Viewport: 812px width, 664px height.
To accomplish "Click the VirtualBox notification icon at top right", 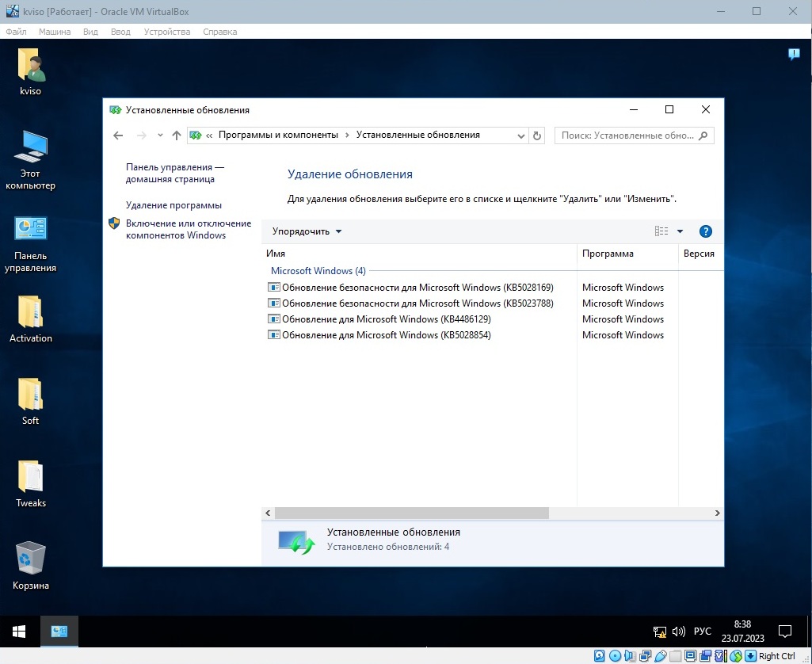I will pyautogui.click(x=794, y=53).
